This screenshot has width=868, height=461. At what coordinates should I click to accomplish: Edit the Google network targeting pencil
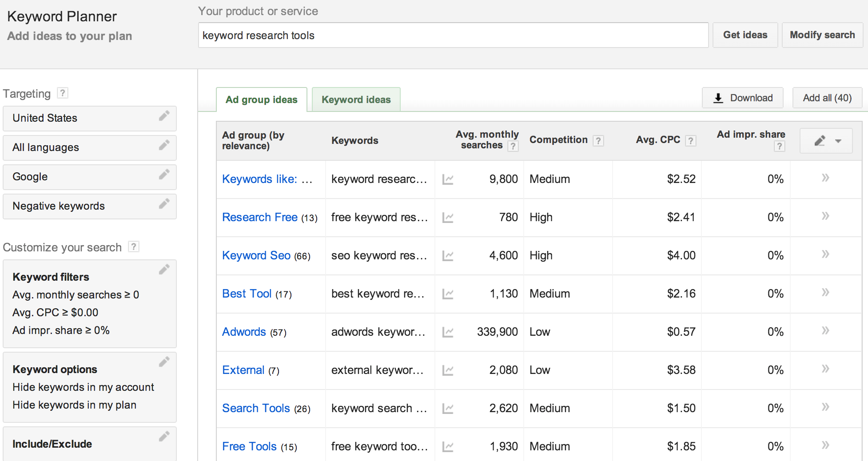point(164,175)
